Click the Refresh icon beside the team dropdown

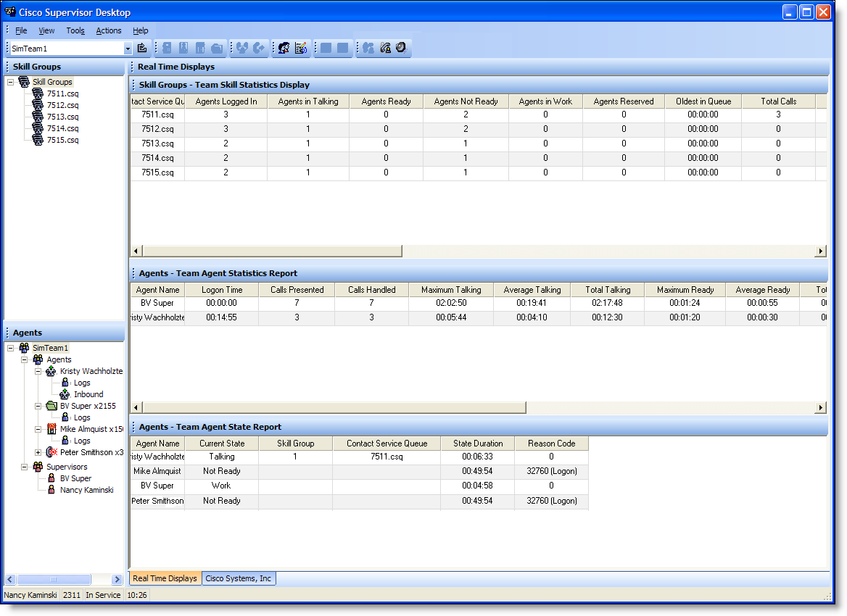pos(142,48)
